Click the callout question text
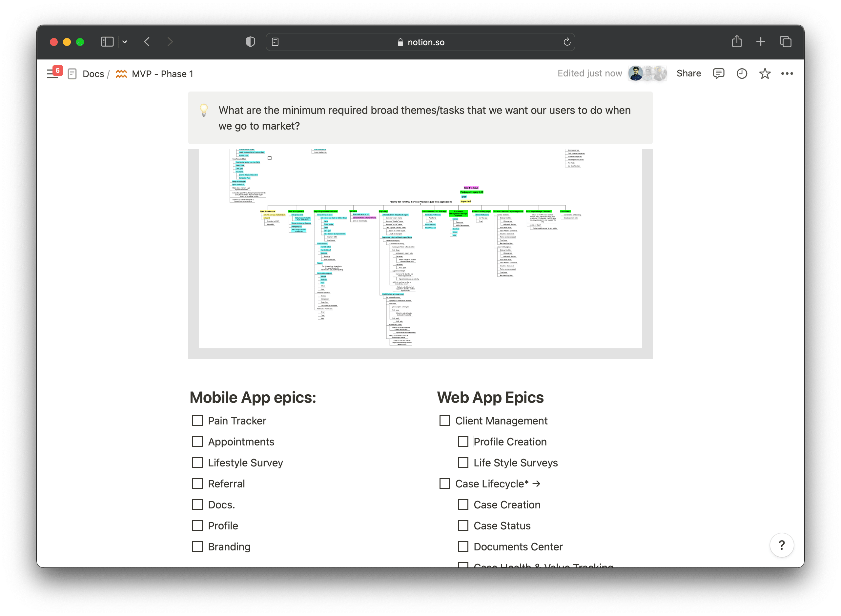 point(425,118)
